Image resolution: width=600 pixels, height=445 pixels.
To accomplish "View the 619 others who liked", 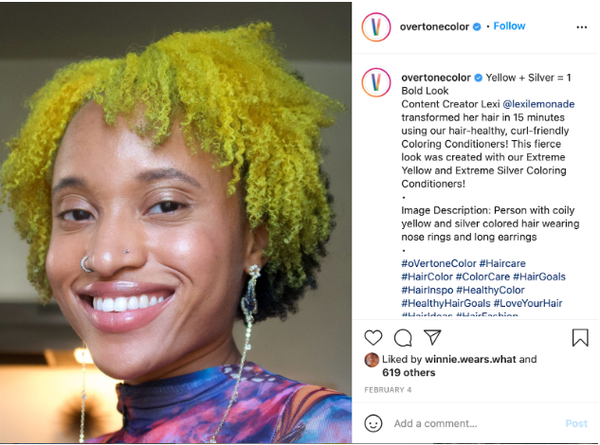I will 409,373.
